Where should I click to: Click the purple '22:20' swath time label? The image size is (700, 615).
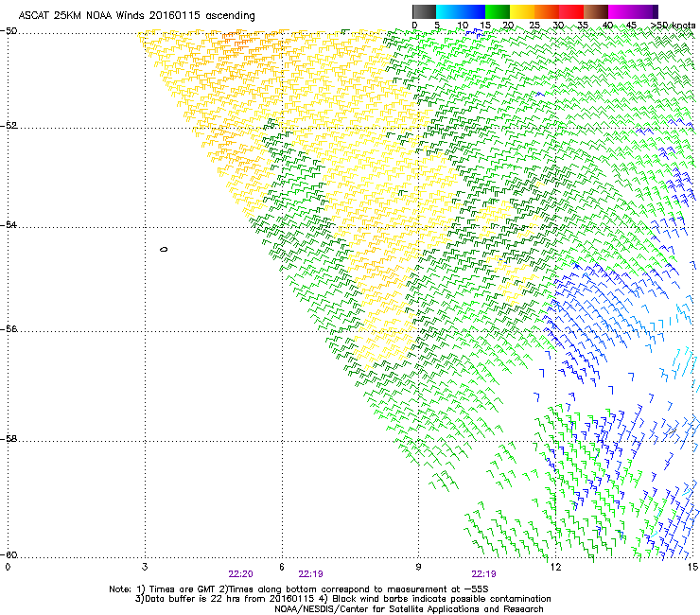pos(240,574)
